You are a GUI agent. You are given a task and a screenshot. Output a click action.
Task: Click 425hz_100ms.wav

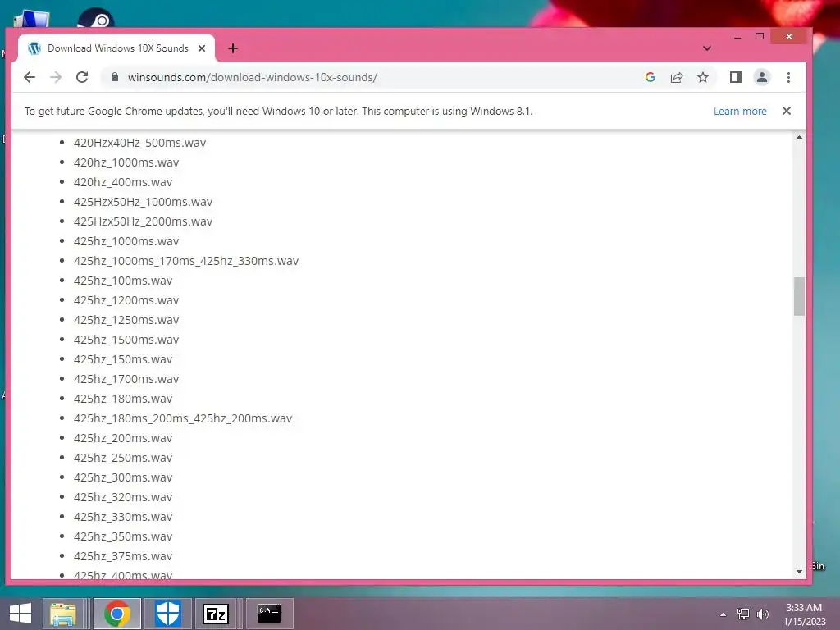123,281
